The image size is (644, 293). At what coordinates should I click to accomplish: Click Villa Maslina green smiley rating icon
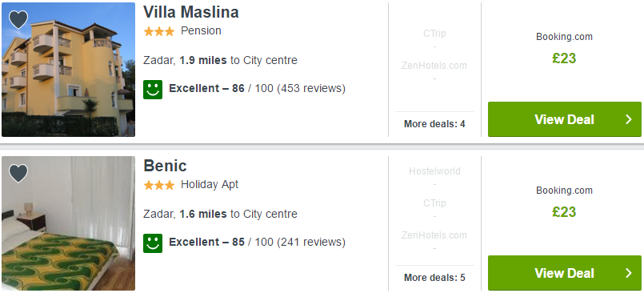(153, 90)
